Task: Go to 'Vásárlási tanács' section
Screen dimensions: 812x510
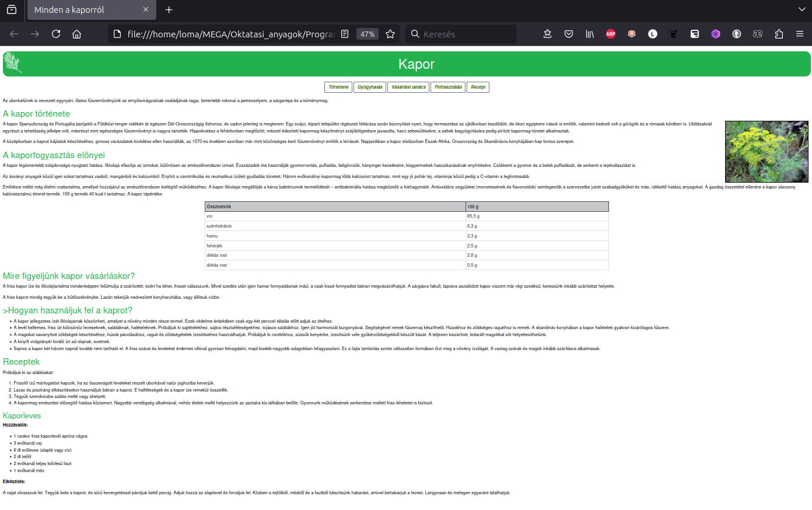Action: (408, 87)
